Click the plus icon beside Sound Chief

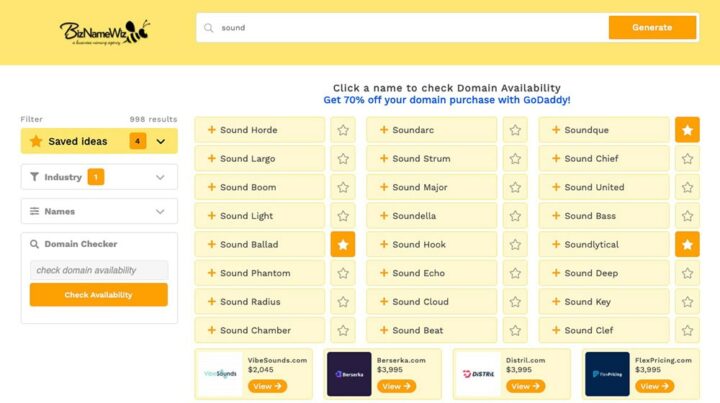(x=556, y=159)
